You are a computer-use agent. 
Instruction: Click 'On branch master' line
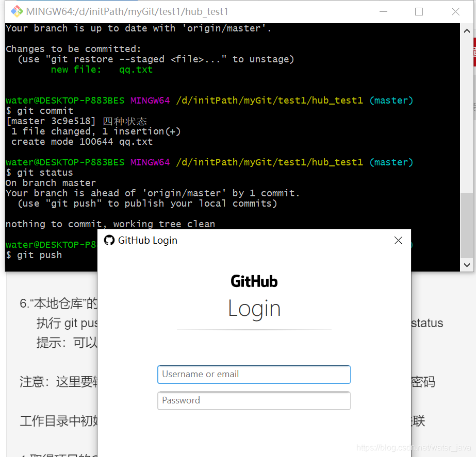coord(51,183)
